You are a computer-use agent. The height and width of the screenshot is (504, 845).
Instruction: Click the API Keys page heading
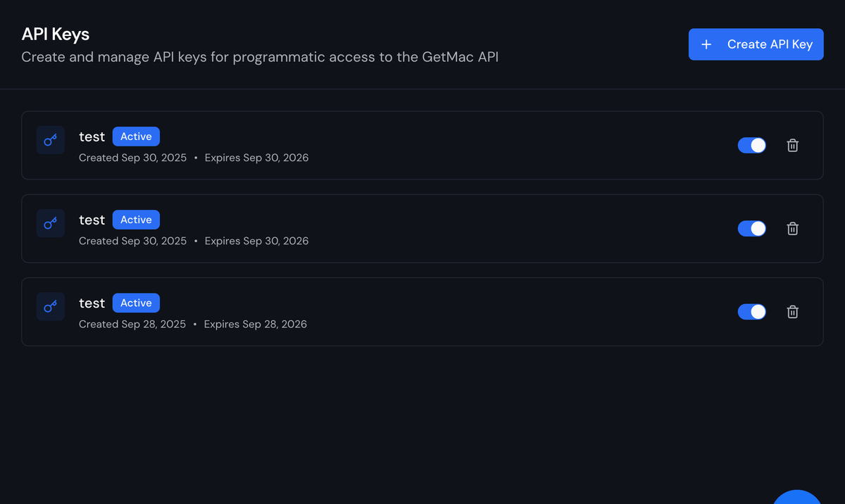click(55, 33)
